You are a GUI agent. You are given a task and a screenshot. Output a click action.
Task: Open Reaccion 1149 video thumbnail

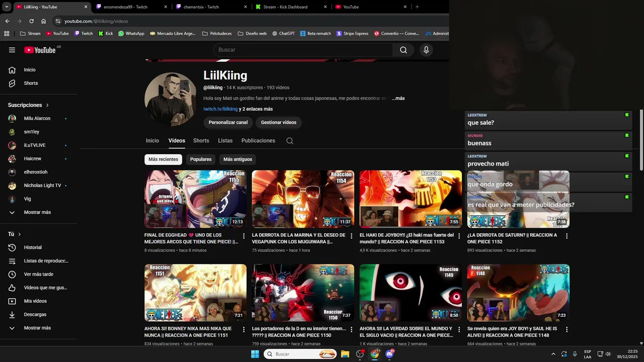click(x=411, y=293)
